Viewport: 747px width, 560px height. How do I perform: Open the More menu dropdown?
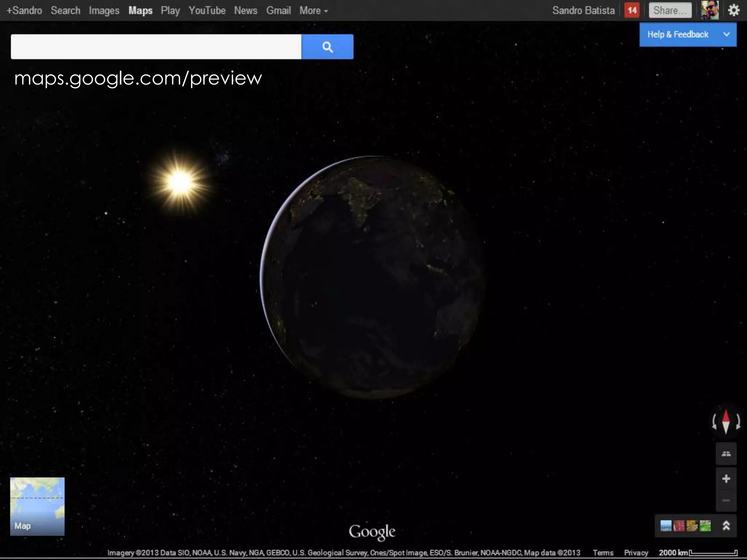314,11
